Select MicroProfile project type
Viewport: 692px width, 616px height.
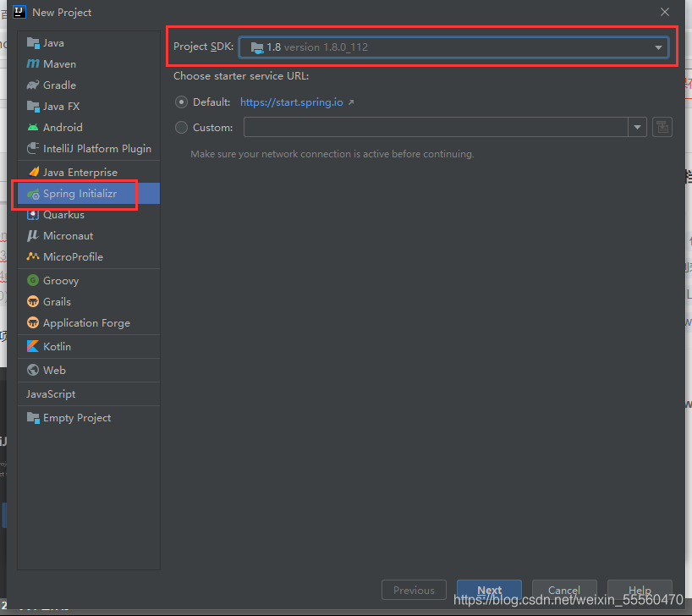pyautogui.click(x=89, y=256)
